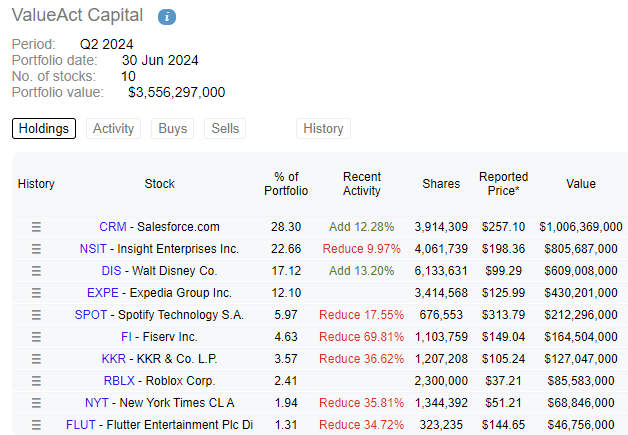
Task: Open history icon for Salesforce.com row
Action: (36, 227)
